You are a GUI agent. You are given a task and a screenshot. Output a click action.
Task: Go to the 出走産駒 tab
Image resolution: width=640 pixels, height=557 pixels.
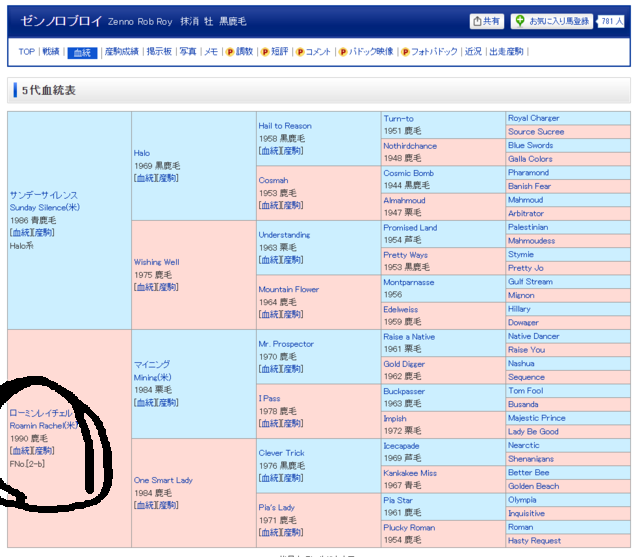click(507, 52)
